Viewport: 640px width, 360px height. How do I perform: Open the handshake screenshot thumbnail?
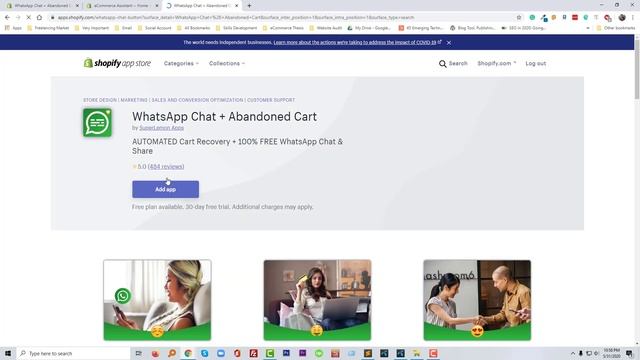coord(477,300)
